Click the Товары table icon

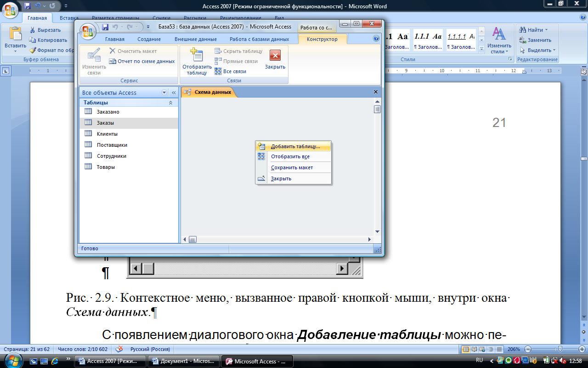click(x=88, y=167)
